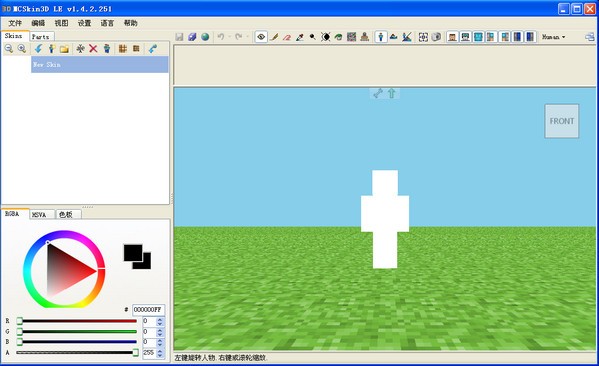Choose the Noise tool icon
The image size is (599, 366).
click(351, 37)
